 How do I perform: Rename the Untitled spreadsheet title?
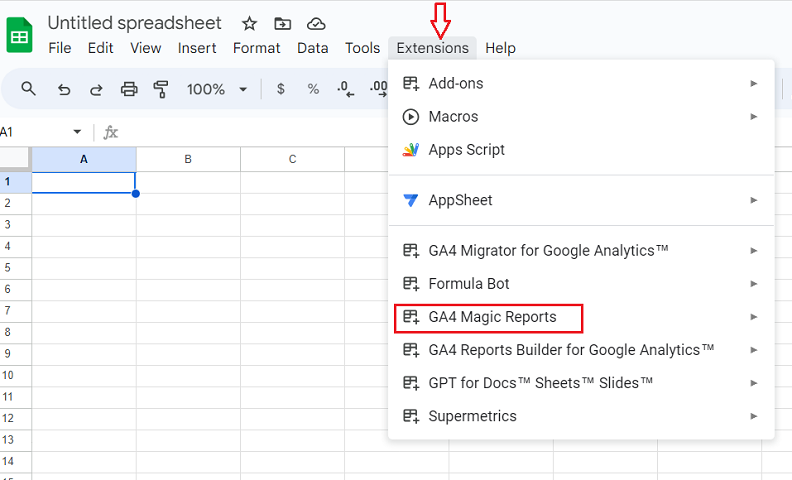[134, 23]
